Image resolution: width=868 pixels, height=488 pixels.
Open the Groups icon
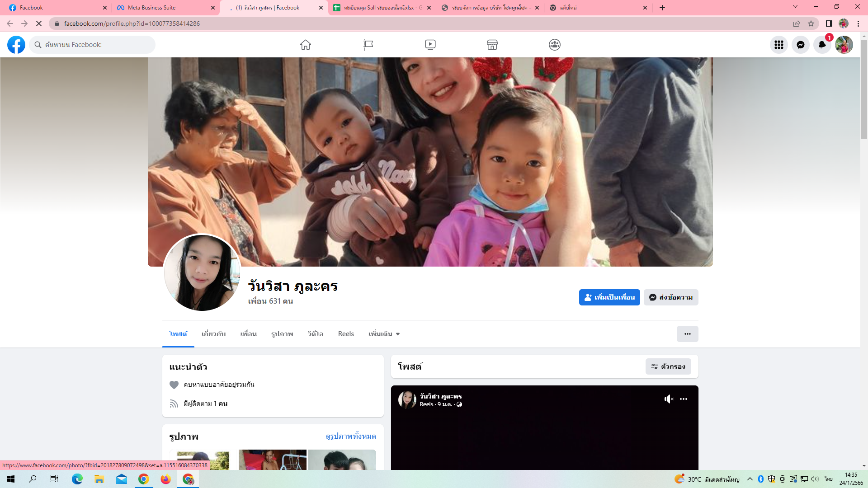(x=555, y=45)
